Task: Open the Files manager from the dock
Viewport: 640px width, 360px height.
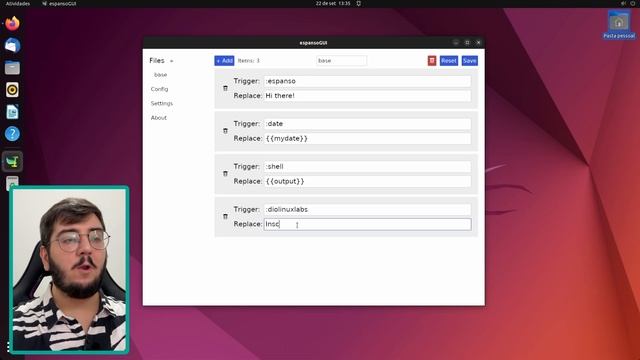Action: (12, 67)
